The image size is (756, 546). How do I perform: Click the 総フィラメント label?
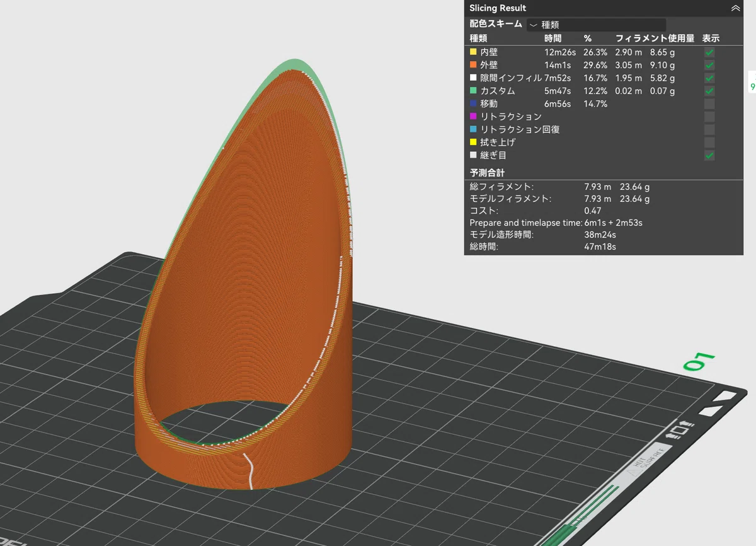pos(501,187)
